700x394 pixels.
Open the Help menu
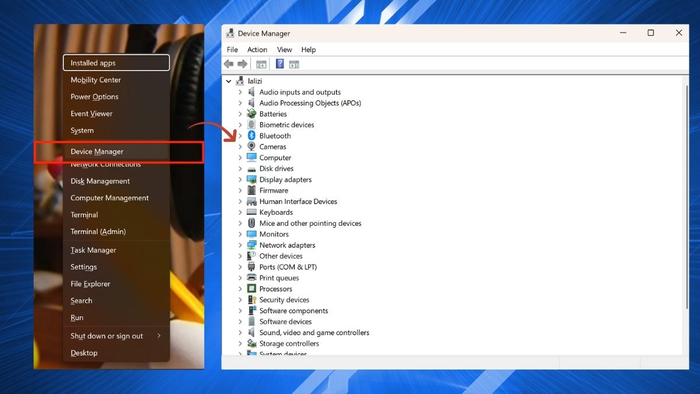click(x=308, y=50)
